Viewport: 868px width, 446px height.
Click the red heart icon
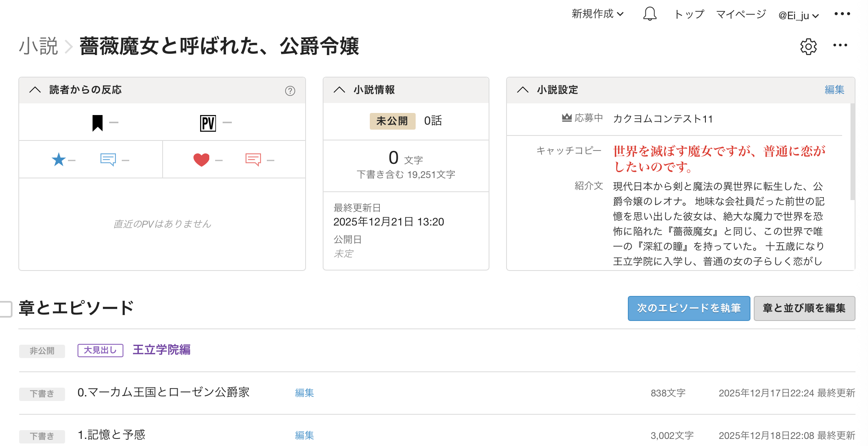click(x=201, y=160)
